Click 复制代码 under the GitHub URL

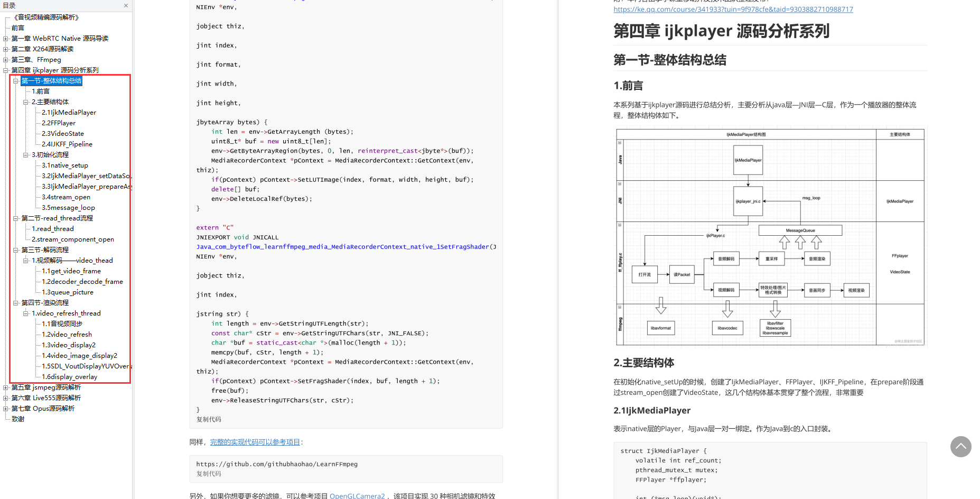click(209, 474)
